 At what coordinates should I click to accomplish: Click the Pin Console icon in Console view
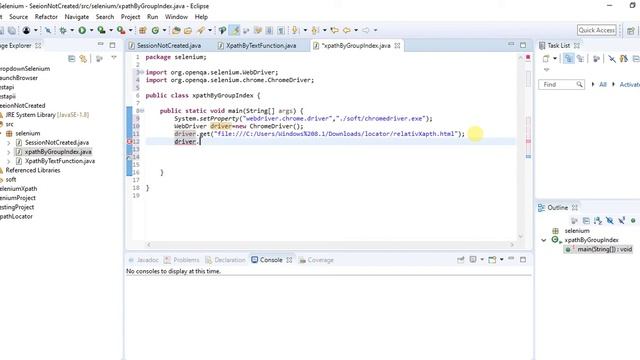(x=461, y=260)
